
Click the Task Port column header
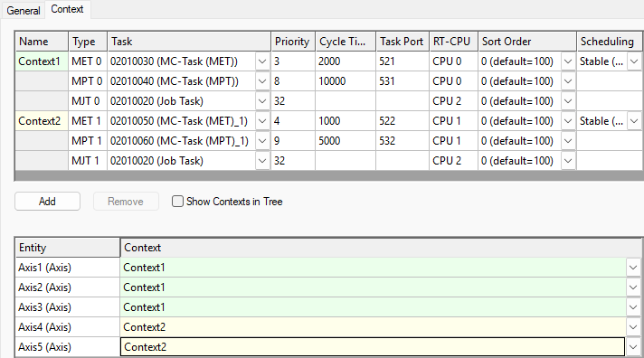click(402, 42)
